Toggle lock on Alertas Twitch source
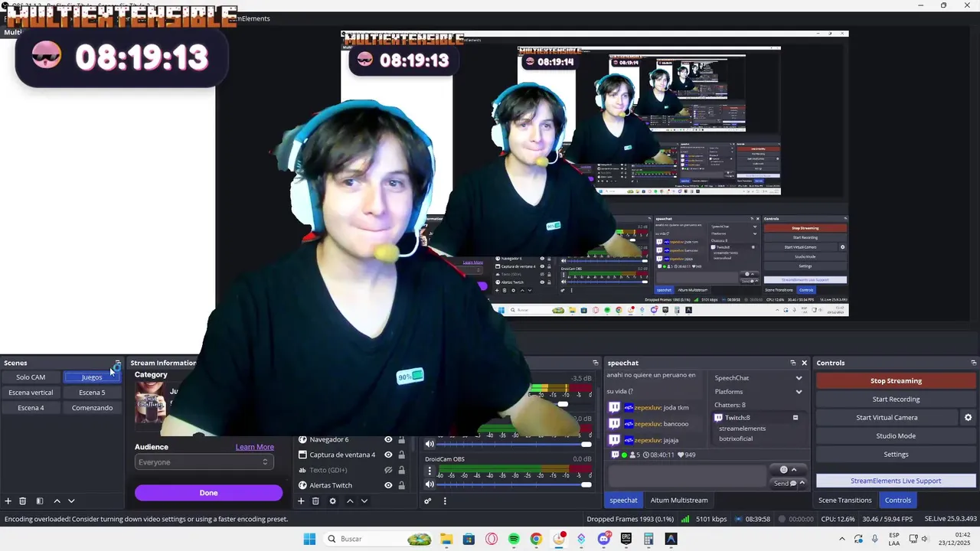The image size is (980, 551). 401,485
